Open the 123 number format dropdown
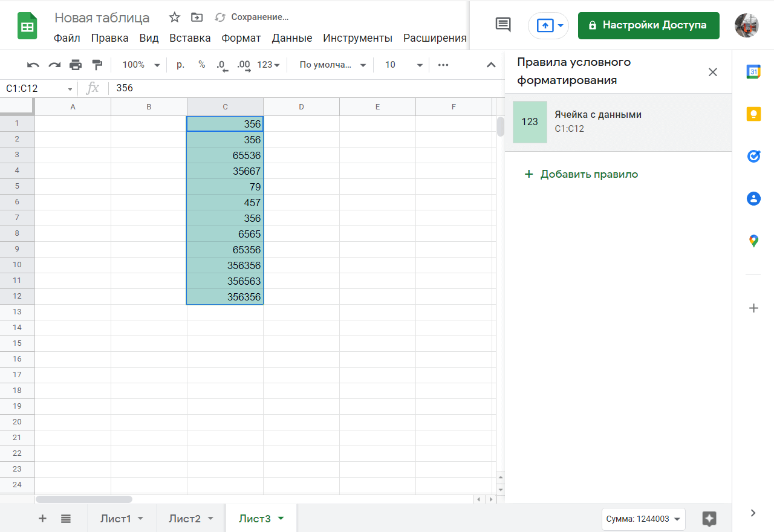 (268, 65)
